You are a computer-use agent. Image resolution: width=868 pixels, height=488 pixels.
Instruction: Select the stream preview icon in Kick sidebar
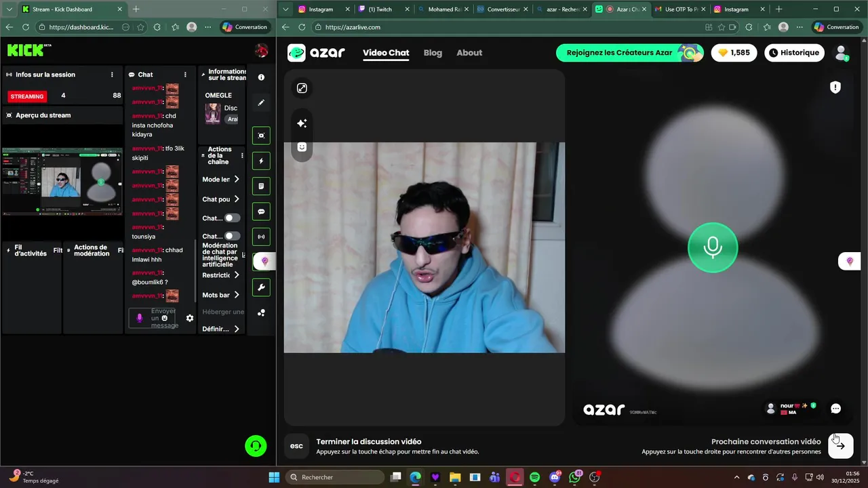[261, 136]
